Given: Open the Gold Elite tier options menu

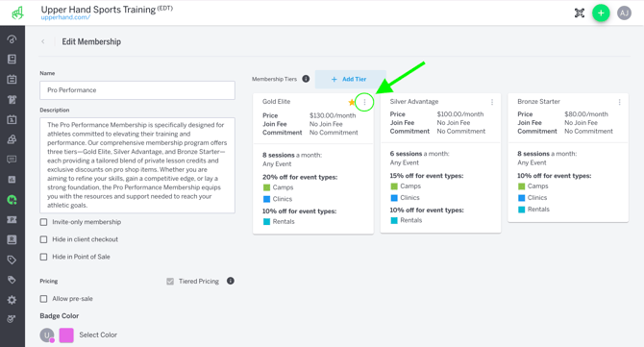Looking at the screenshot, I should [x=364, y=102].
